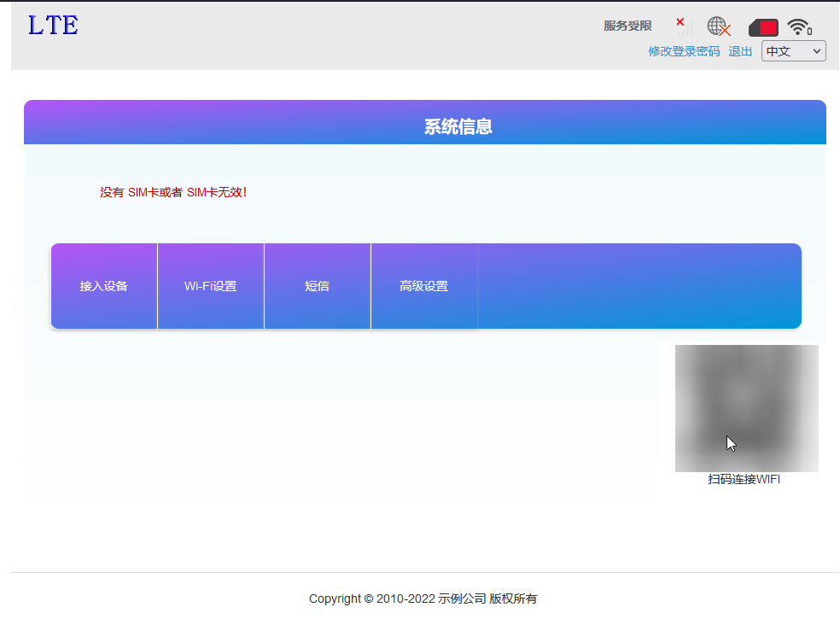This screenshot has height=619, width=840.
Task: Open the 高级设置 tab
Action: (423, 286)
